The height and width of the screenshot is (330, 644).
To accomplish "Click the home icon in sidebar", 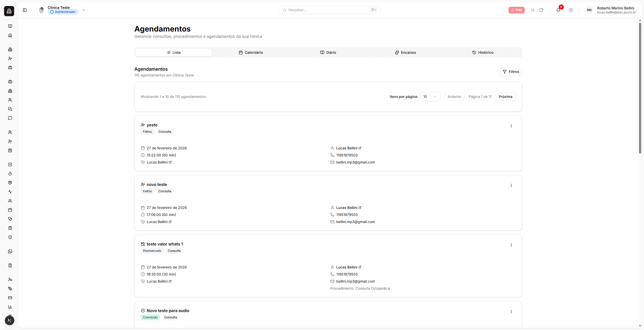I will tap(10, 35).
